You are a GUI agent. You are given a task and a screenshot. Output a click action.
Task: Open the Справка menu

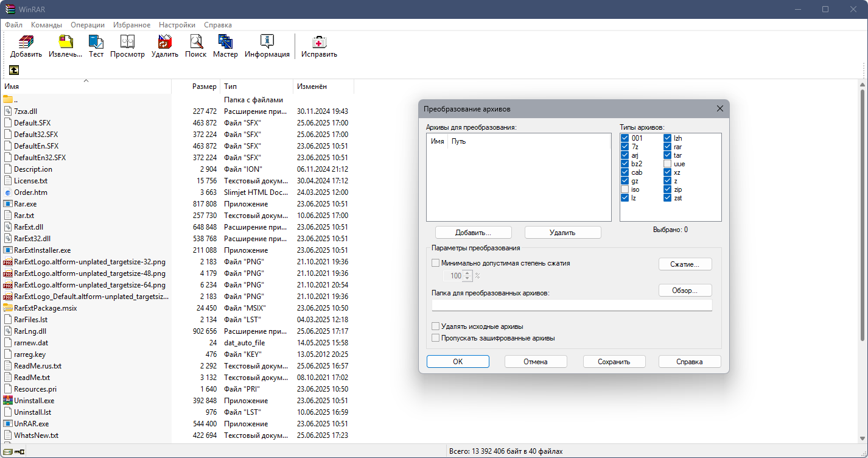tap(218, 25)
